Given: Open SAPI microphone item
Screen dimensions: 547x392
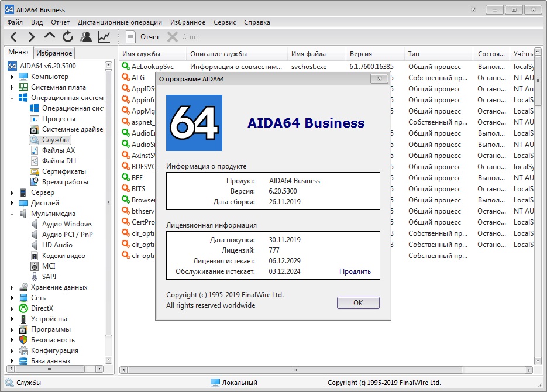Looking at the screenshot, I should click(44, 276).
